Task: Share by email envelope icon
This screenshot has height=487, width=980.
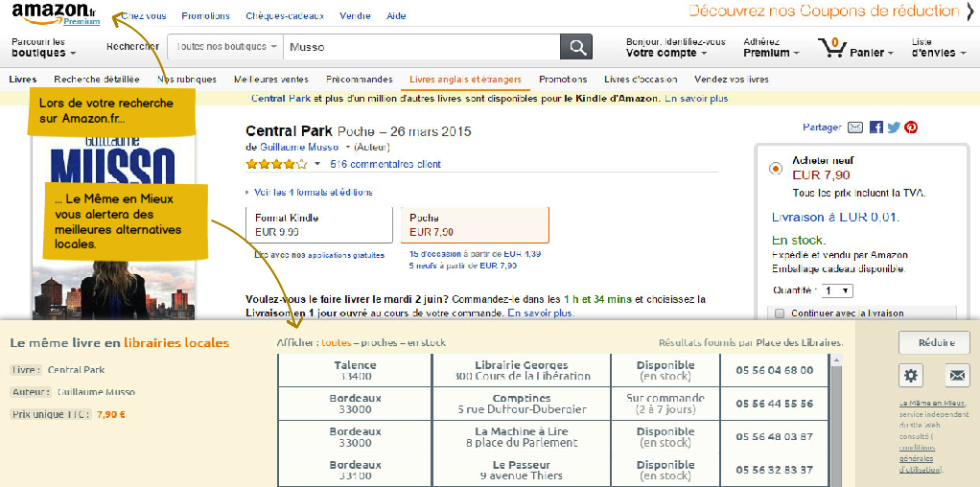Action: pyautogui.click(x=855, y=128)
